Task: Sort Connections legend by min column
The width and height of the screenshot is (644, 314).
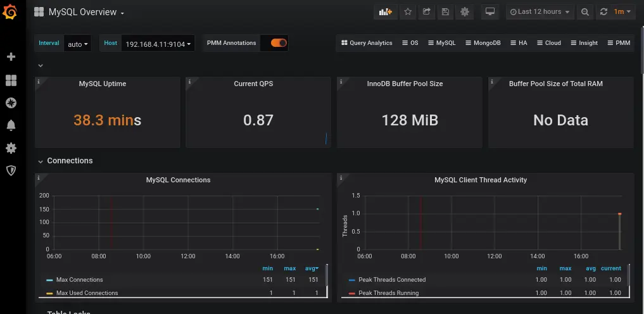Action: (x=268, y=268)
